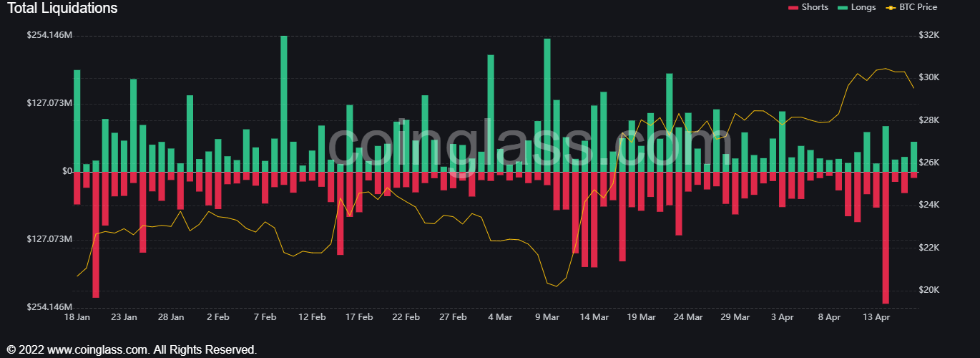
Task: Select the Total Liquidations chart title
Action: 62,8
